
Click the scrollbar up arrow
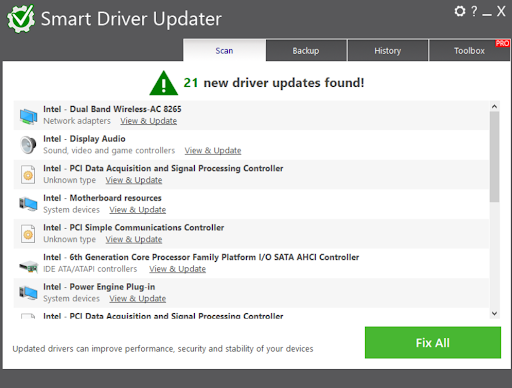(494, 106)
